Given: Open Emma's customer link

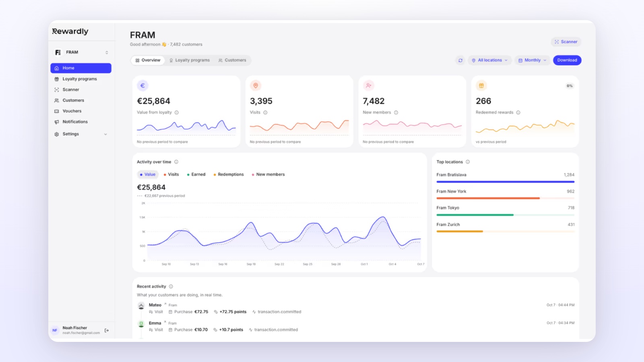Looking at the screenshot, I should [x=157, y=323].
